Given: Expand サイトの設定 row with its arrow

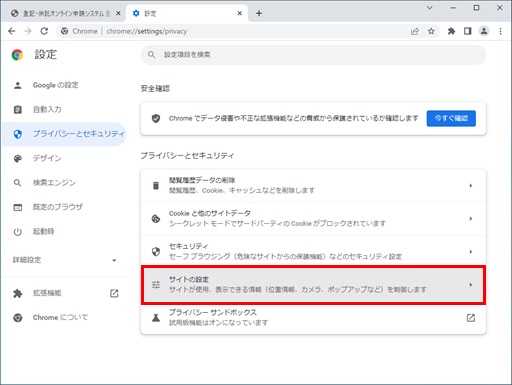Looking at the screenshot, I should (471, 285).
